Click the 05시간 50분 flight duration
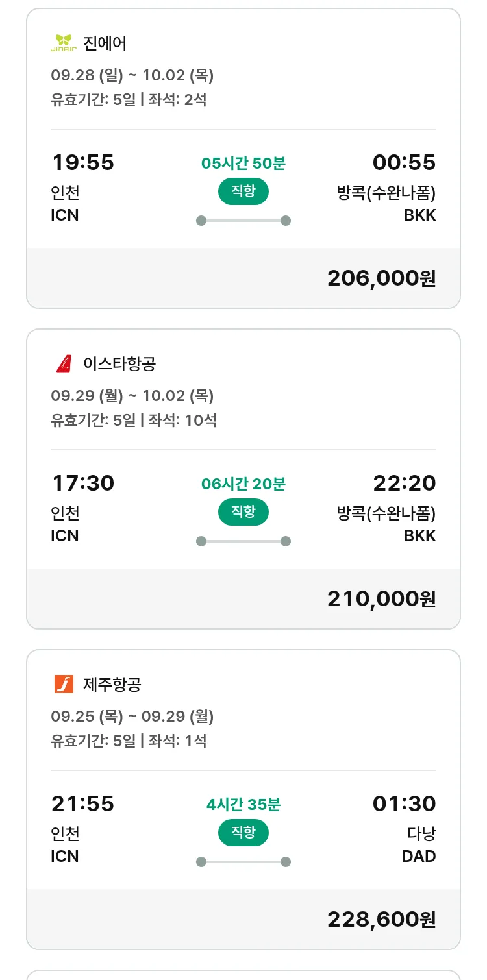Image resolution: width=487 pixels, height=980 pixels. [x=243, y=163]
